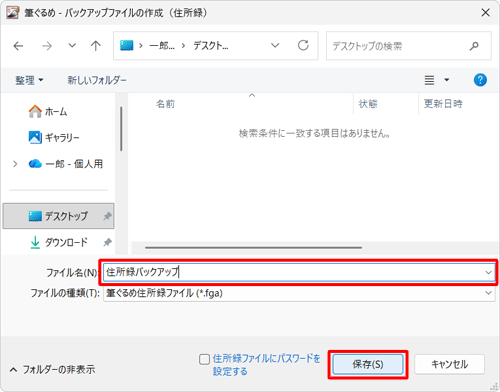The height and width of the screenshot is (392, 500).
Task: Go back with the left arrow
Action: click(18, 46)
